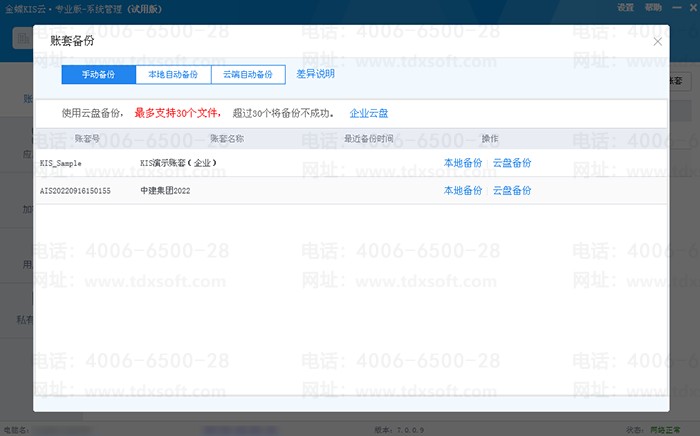Click the 账套号 column header
This screenshot has width=700, height=436.
(88, 138)
